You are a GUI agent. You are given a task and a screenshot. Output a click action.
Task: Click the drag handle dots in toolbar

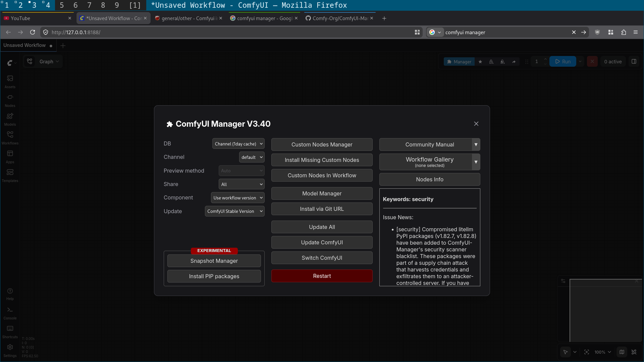coord(527,62)
